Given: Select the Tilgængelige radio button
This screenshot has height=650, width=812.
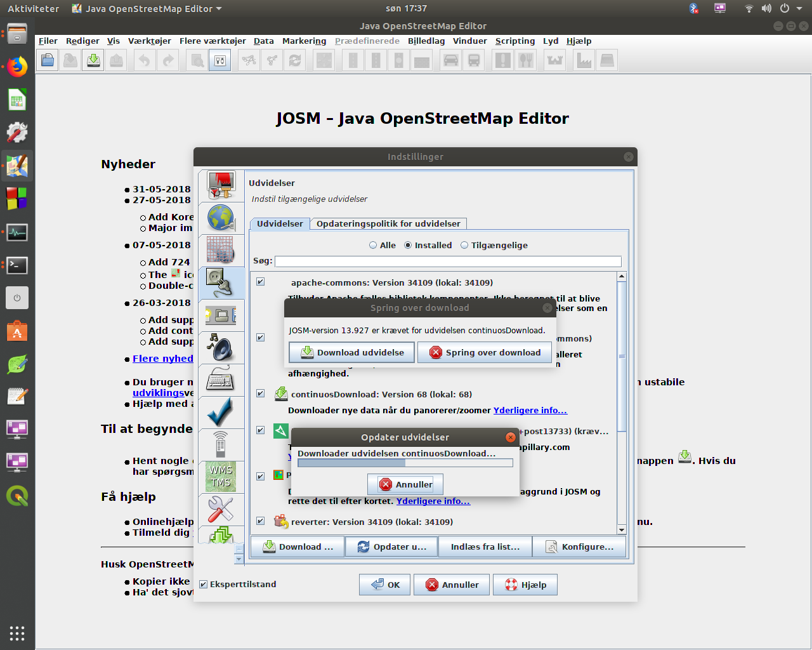Looking at the screenshot, I should tap(464, 245).
